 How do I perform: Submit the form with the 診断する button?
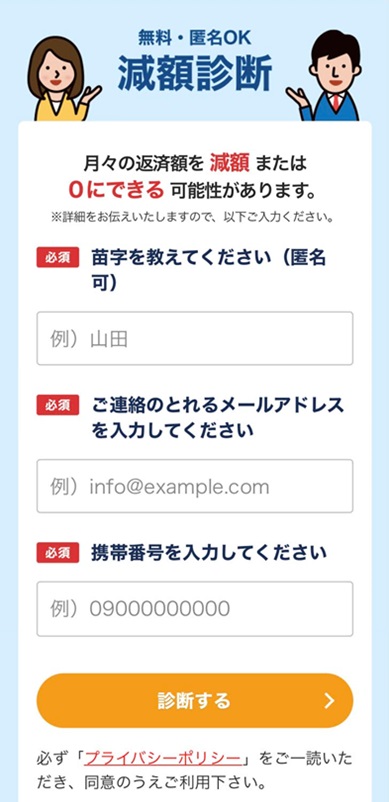tap(195, 701)
